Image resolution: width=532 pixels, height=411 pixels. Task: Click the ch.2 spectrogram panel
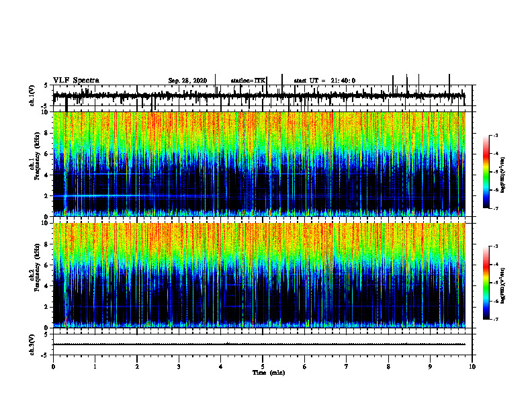(x=259, y=275)
